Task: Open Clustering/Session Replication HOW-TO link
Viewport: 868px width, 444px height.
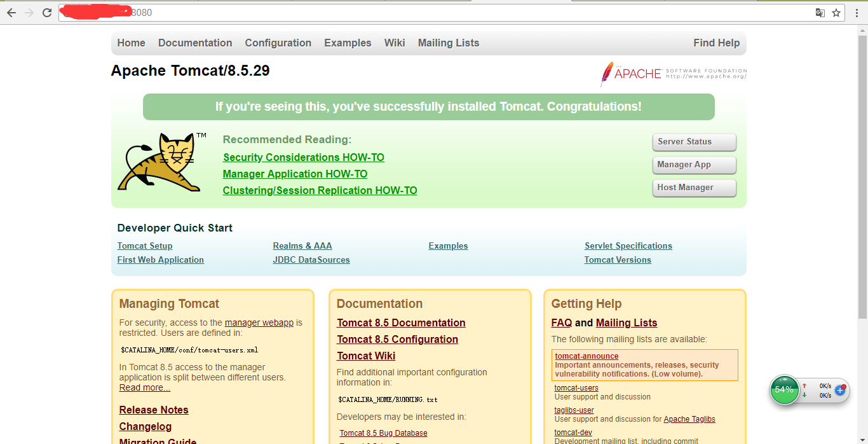Action: click(320, 190)
